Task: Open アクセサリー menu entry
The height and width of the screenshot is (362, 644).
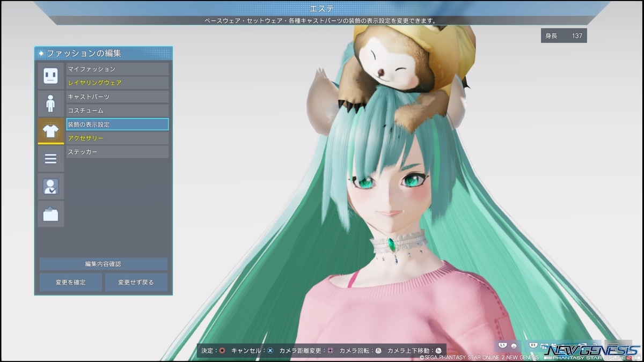Action: [x=117, y=138]
